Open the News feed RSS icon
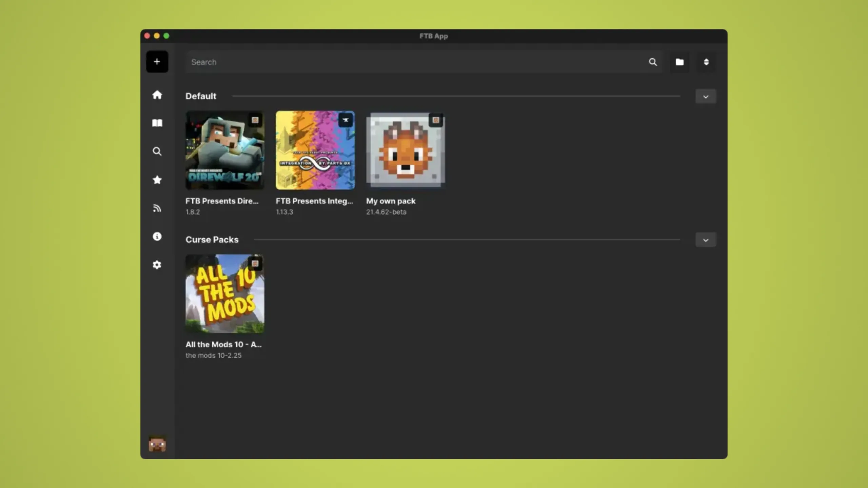The height and width of the screenshot is (488, 868). coord(157,208)
